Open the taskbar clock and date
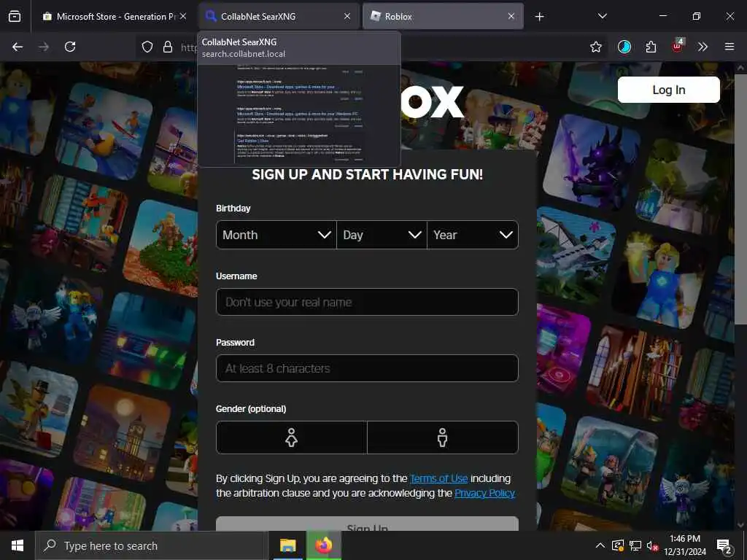 [684, 545]
